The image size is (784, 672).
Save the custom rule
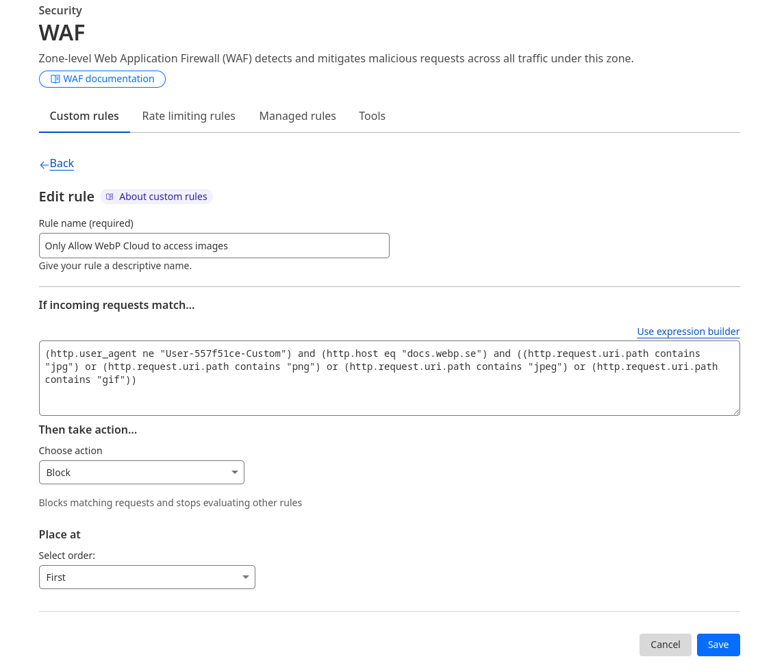(x=718, y=645)
